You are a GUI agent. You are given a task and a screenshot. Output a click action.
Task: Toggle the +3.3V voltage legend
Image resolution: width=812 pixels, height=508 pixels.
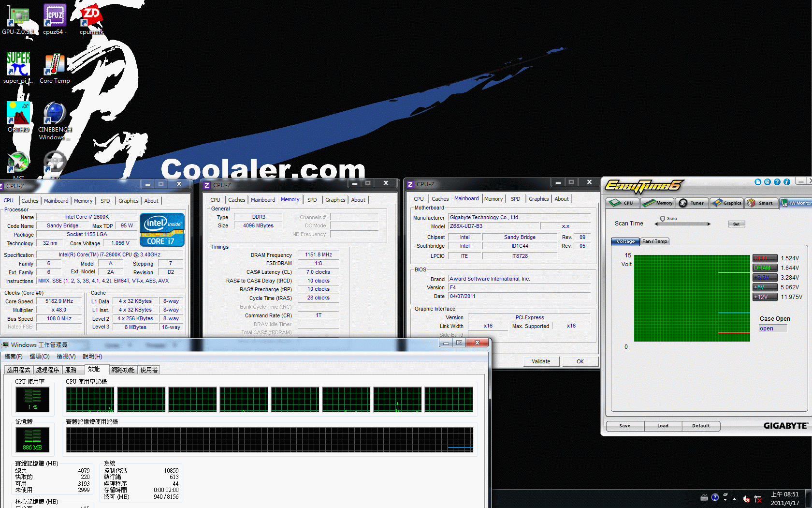tap(765, 278)
